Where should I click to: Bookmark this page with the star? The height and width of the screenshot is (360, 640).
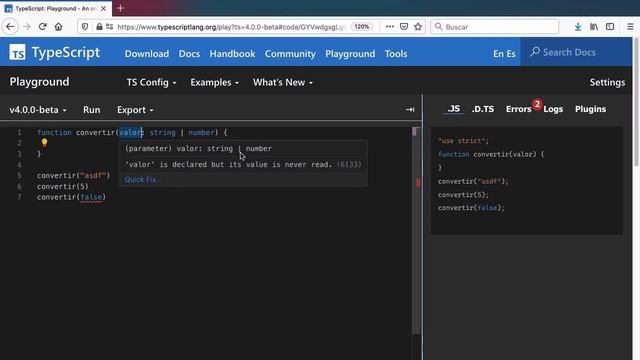[x=418, y=27]
